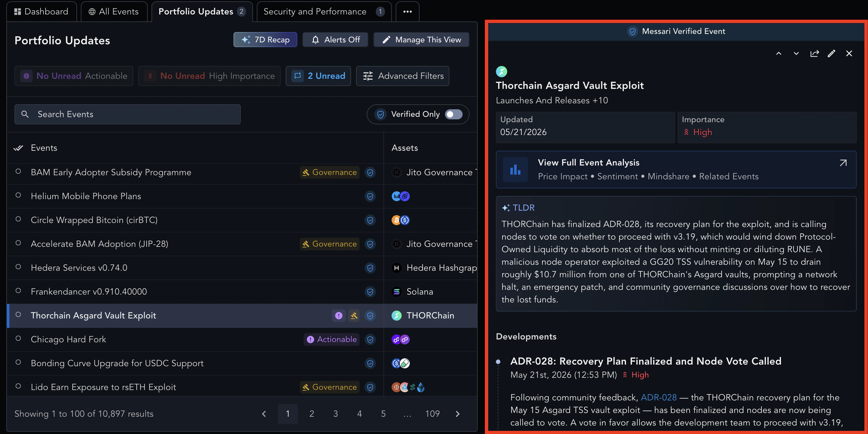Click the Search Events field
868x434 pixels.
(x=127, y=115)
